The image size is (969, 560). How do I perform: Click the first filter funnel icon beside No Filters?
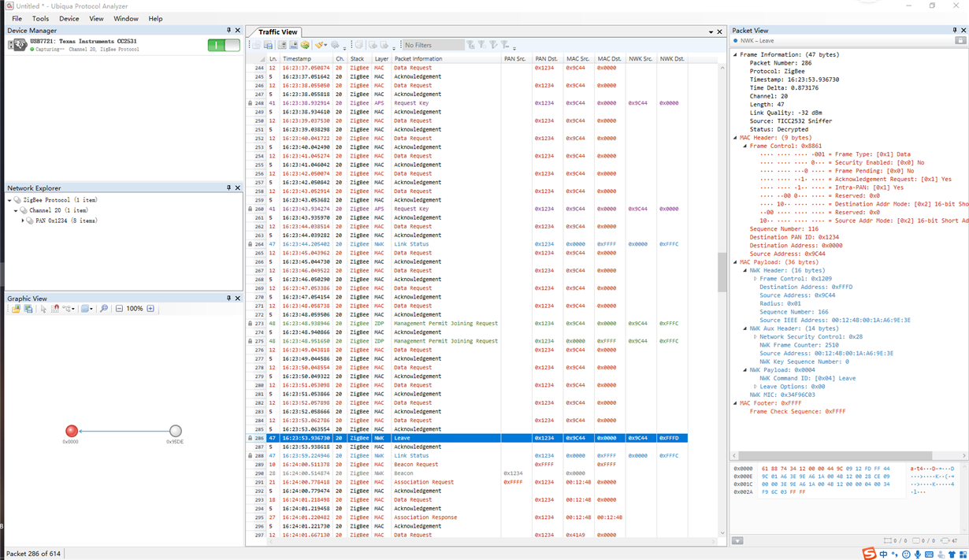tap(470, 45)
